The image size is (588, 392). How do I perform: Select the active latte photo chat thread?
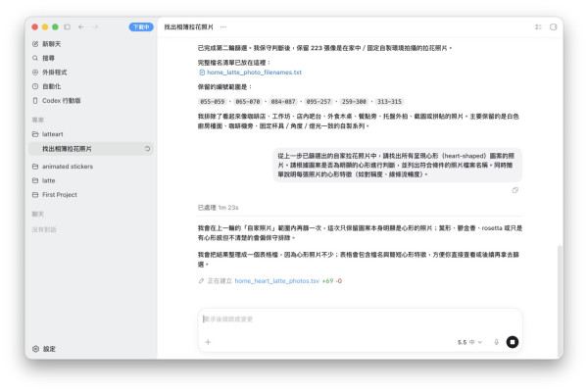91,149
